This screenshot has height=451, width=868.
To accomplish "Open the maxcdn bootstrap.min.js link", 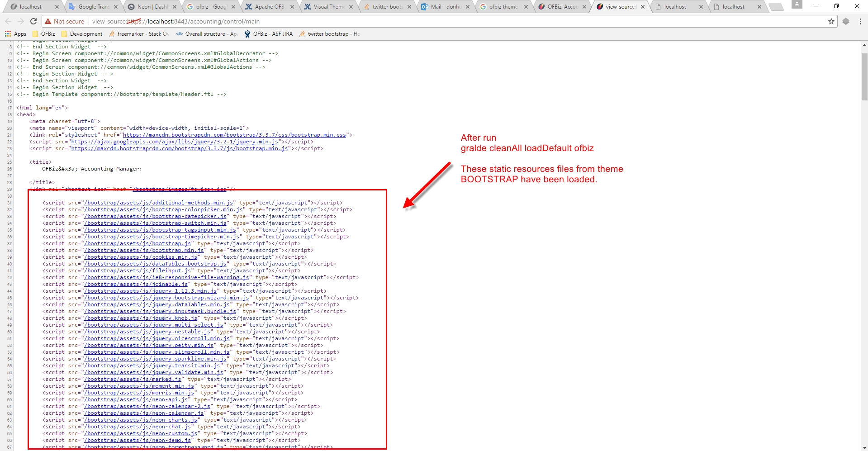I will pos(180,148).
